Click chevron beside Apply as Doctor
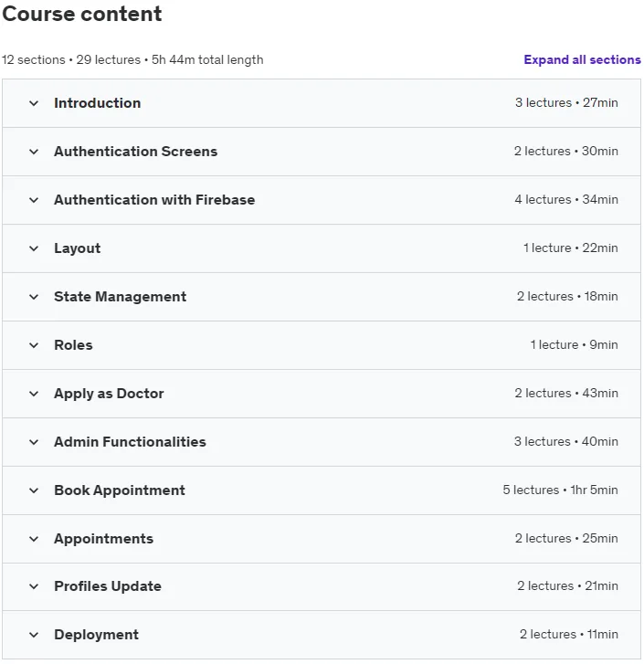The height and width of the screenshot is (664, 644). click(x=34, y=394)
